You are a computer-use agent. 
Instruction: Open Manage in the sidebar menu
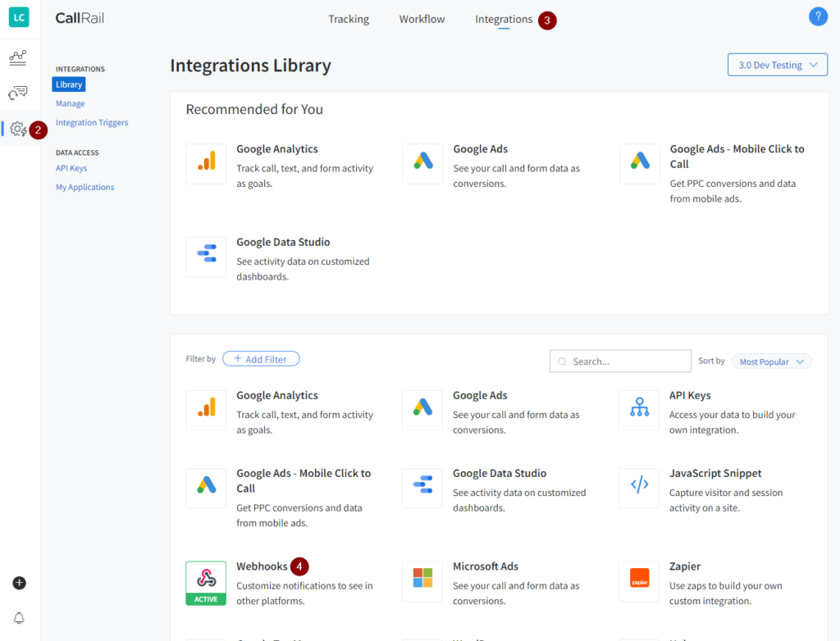click(71, 103)
